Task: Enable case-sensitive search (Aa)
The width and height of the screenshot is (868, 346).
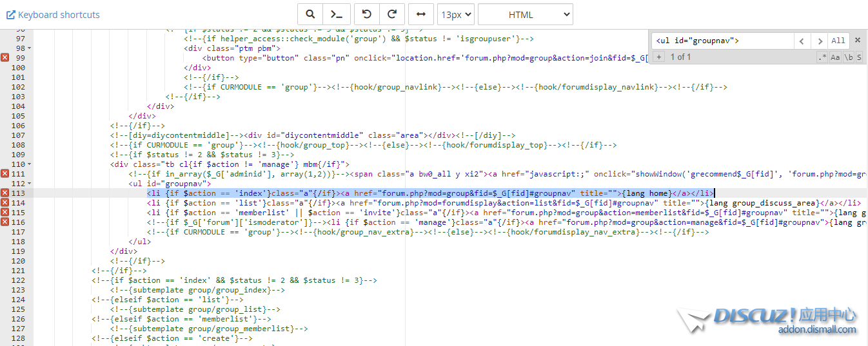Action: click(835, 57)
